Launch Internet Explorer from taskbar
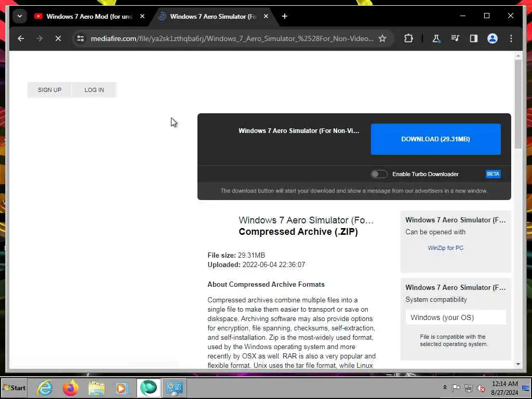The width and height of the screenshot is (532, 399). [45, 388]
